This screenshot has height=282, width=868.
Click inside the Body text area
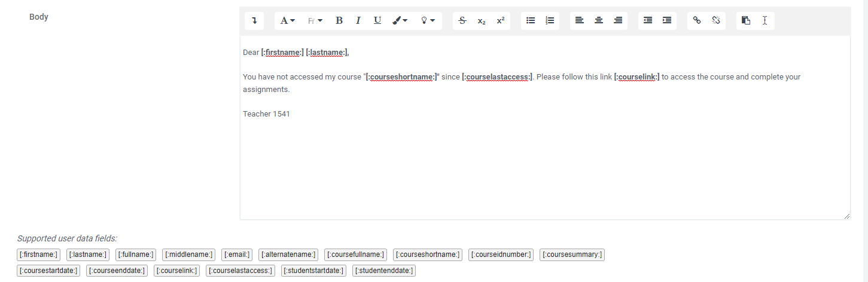(544, 161)
